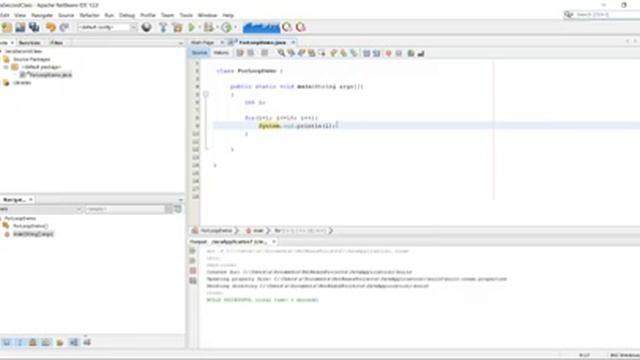The height and width of the screenshot is (360, 640).
Task: Toggle the History view button
Action: pos(221,53)
